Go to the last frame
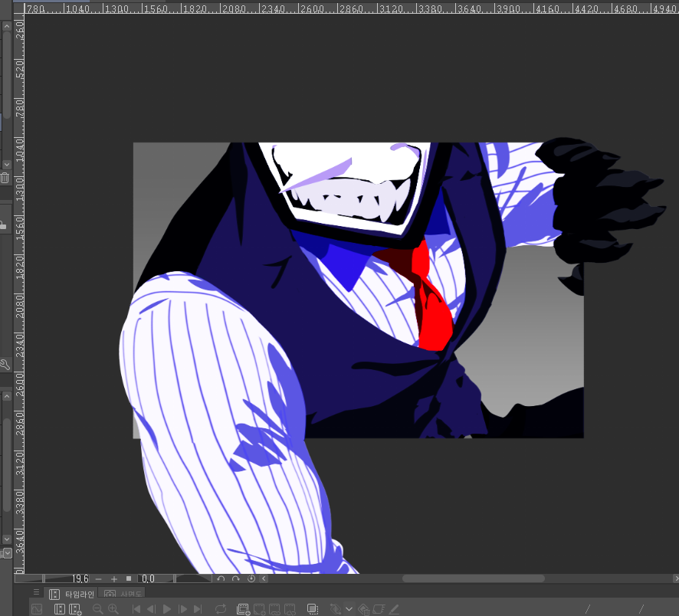The width and height of the screenshot is (679, 616). [x=198, y=609]
